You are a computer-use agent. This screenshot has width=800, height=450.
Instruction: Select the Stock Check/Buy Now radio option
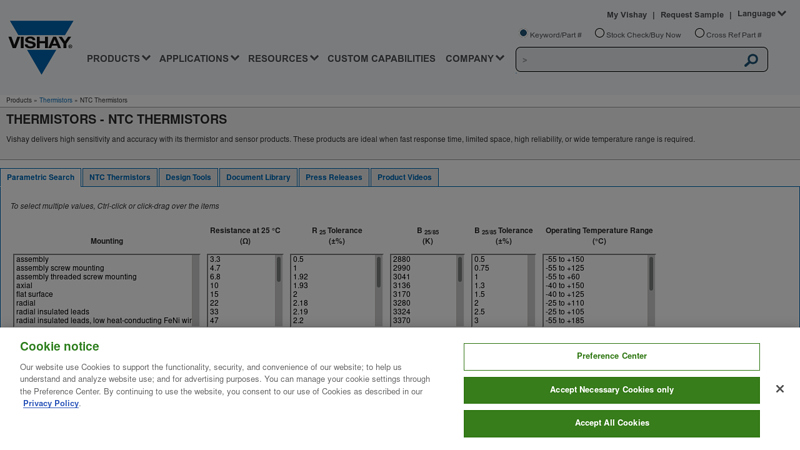tap(600, 33)
